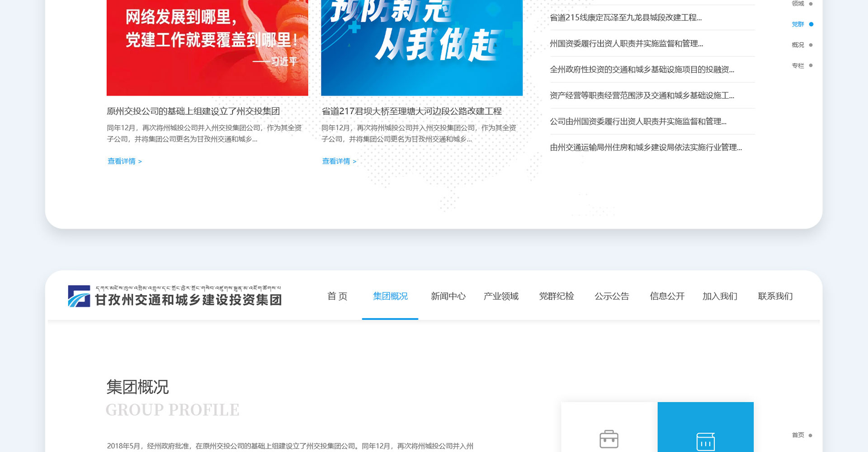The width and height of the screenshot is (868, 452).
Task: Click 查看详情 under the red banner article
Action: pyautogui.click(x=124, y=161)
